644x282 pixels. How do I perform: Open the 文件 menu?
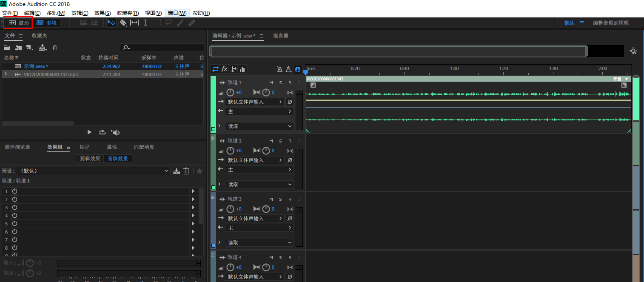(x=10, y=13)
